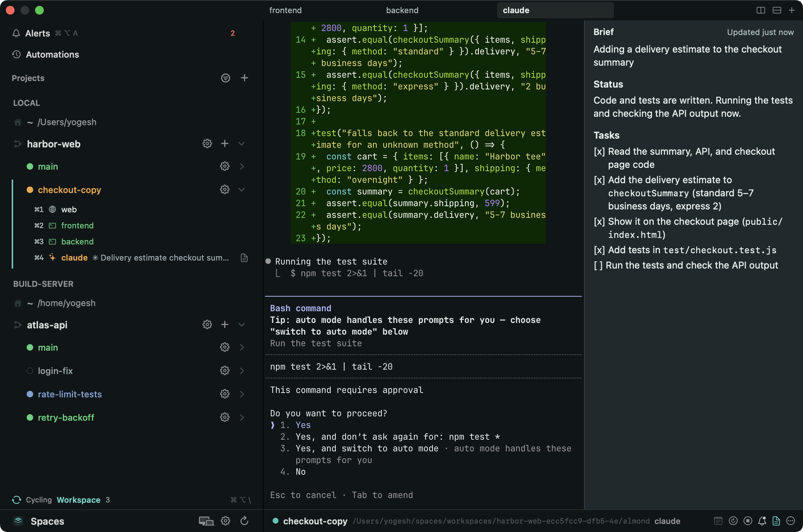This screenshot has height=532, width=803.
Task: Open settings gear for login-fix
Action: [x=225, y=371]
